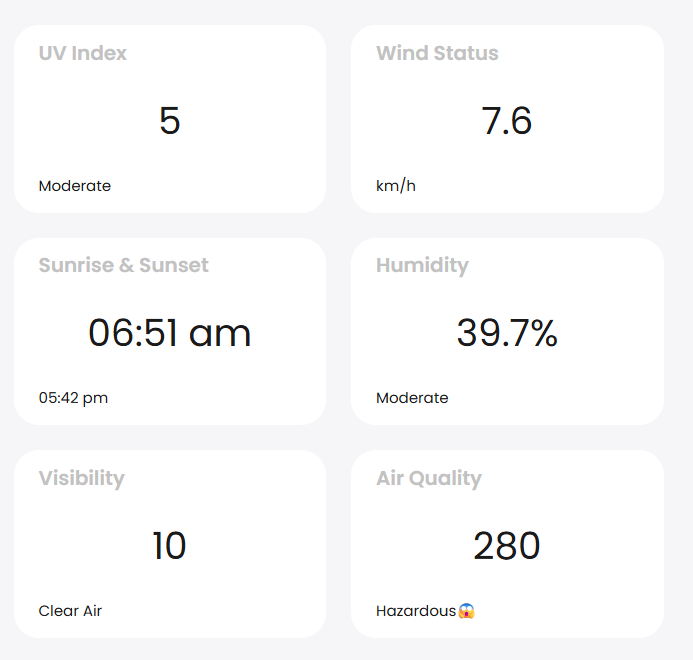693x660 pixels.
Task: Click the Wind Status heading
Action: pos(437,53)
